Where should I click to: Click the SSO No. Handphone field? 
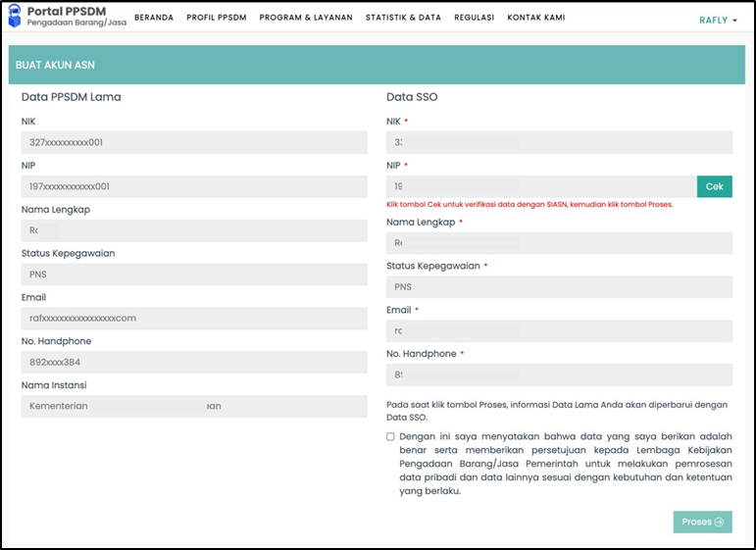pos(559,375)
